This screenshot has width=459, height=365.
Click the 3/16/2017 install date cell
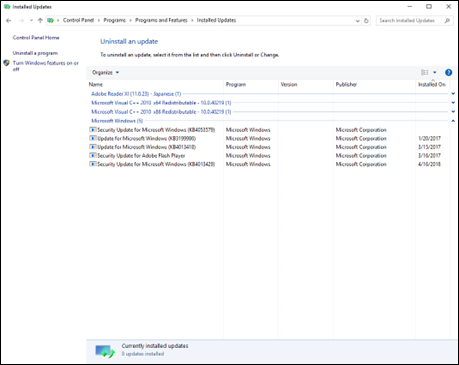pyautogui.click(x=429, y=156)
